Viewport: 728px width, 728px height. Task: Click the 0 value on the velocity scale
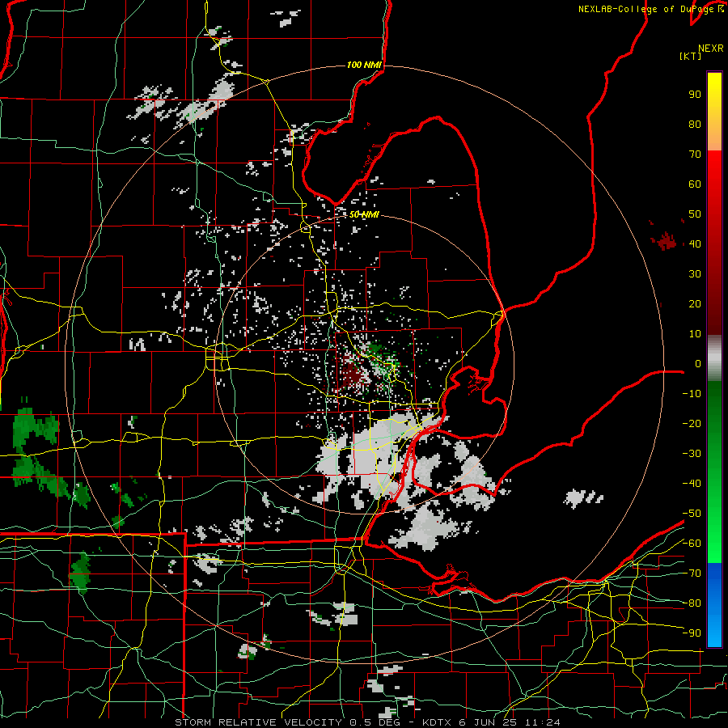tap(698, 363)
